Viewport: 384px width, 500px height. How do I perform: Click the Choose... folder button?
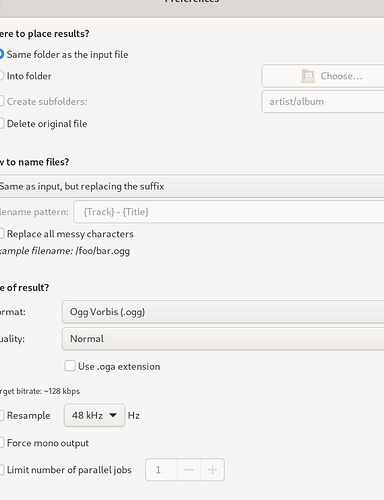(323, 76)
